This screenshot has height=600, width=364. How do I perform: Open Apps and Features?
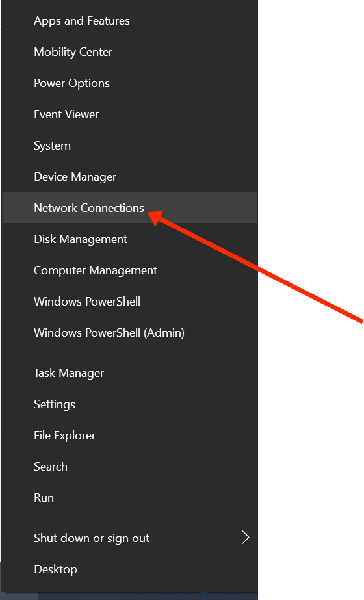(130, 21)
